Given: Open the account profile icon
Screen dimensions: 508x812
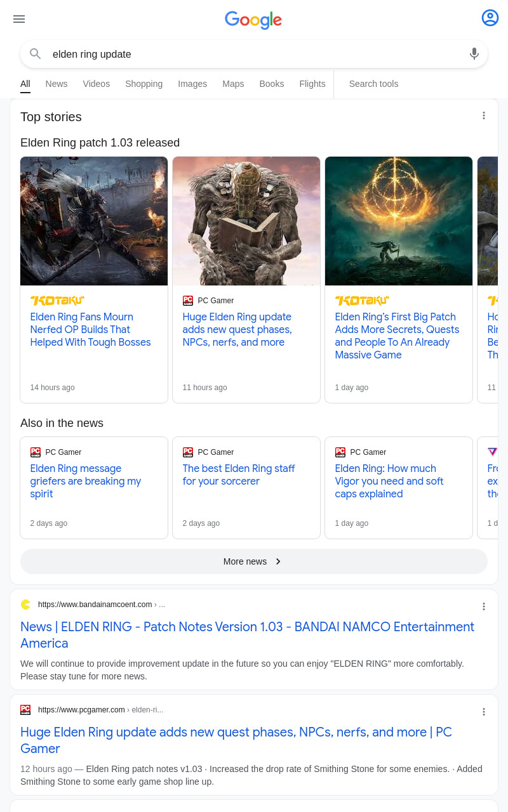Looking at the screenshot, I should coord(490,18).
